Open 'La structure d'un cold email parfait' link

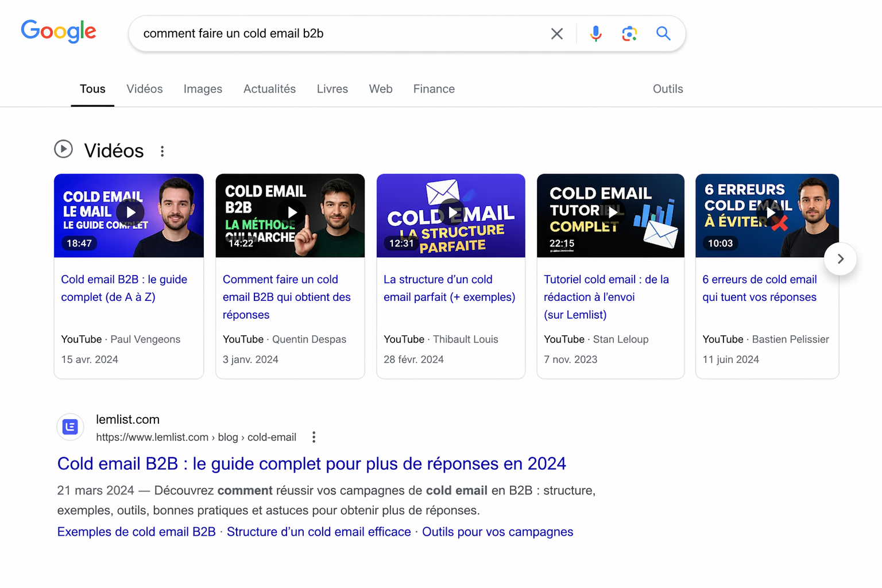pyautogui.click(x=449, y=288)
